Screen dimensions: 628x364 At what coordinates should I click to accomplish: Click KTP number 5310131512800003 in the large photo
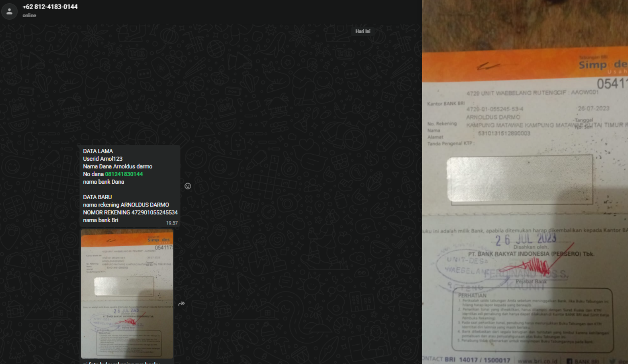(504, 133)
